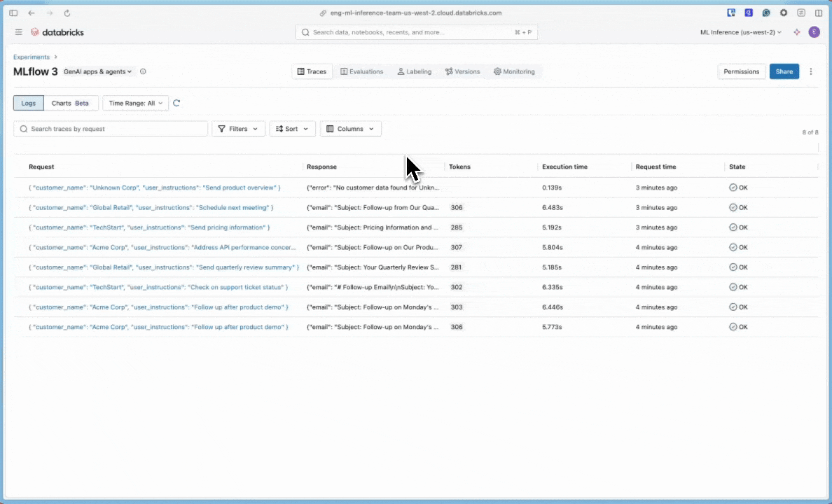Open the Permissions settings
This screenshot has width=832, height=504.
point(741,71)
